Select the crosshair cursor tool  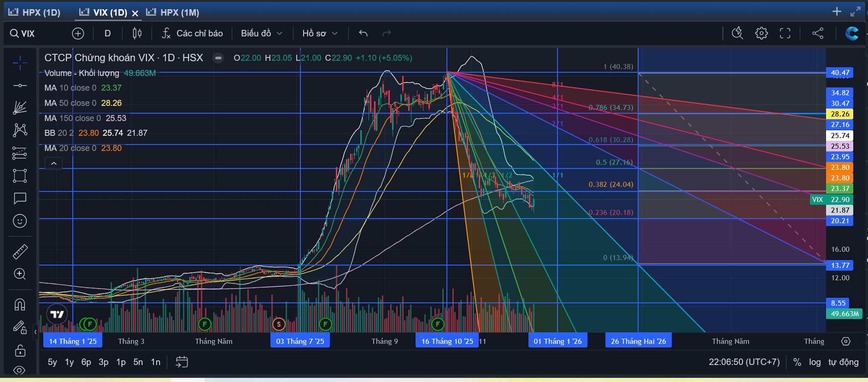pyautogui.click(x=20, y=63)
